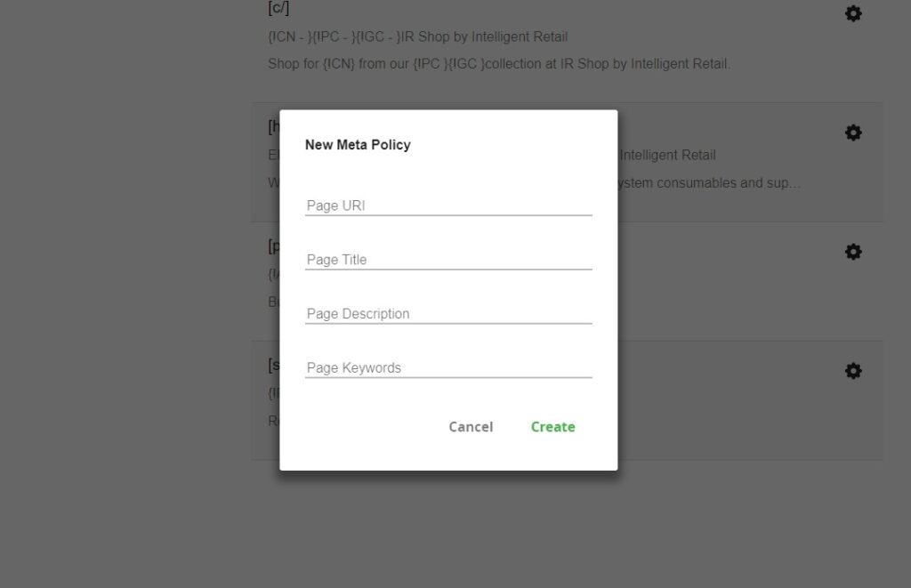
Task: Click the gear icon on the third policy row
Action: 853,252
